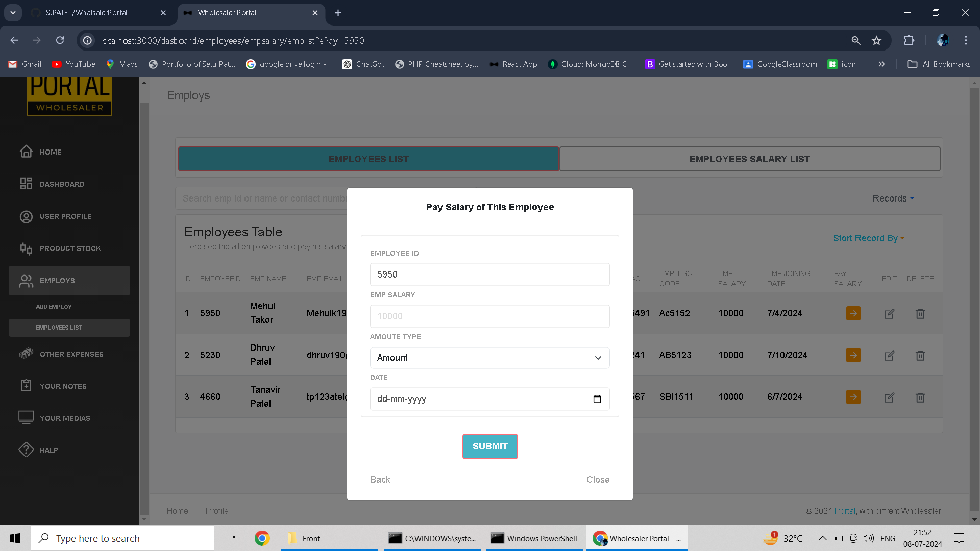Click Close link in modal

(598, 480)
